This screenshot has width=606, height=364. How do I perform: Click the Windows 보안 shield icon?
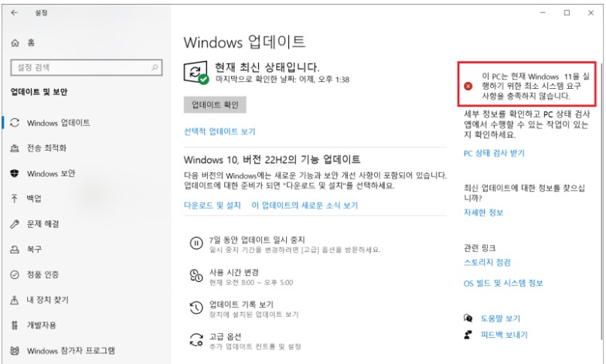click(x=15, y=173)
